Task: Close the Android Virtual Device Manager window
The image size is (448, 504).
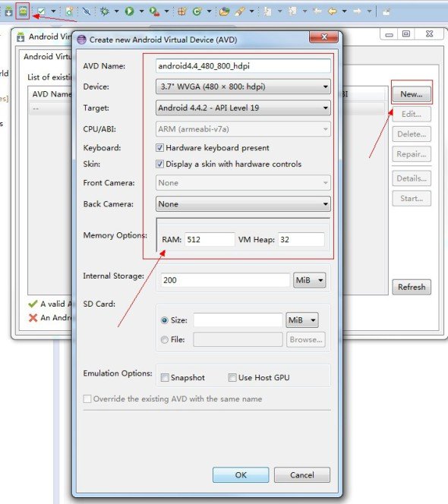Action: [429, 34]
